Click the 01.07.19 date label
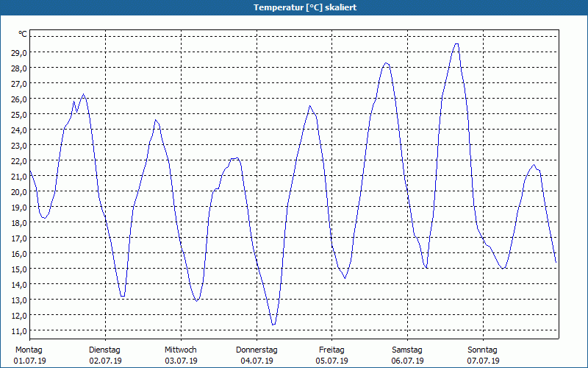The height and width of the screenshot is (368, 588). click(30, 361)
